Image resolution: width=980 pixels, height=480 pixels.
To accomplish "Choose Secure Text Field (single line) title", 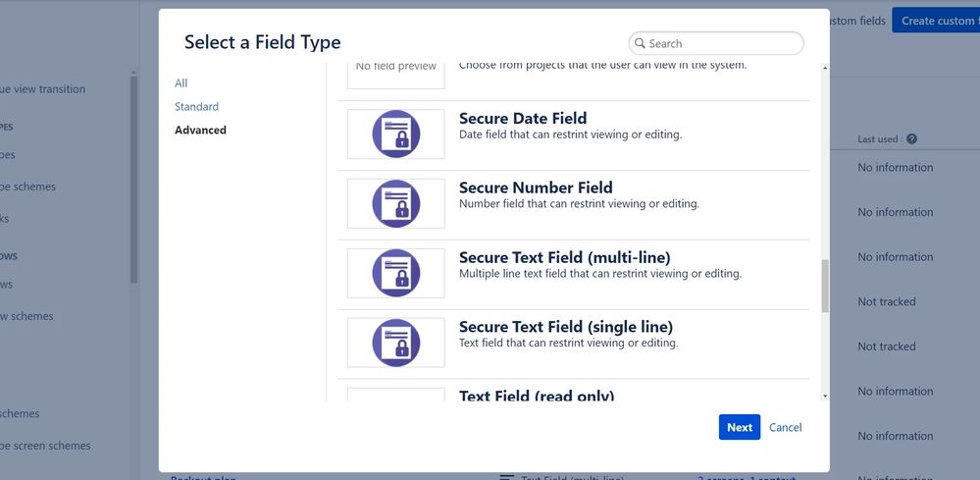I will point(566,326).
